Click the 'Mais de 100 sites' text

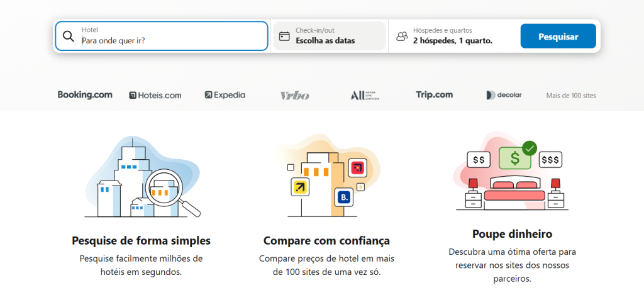click(571, 96)
